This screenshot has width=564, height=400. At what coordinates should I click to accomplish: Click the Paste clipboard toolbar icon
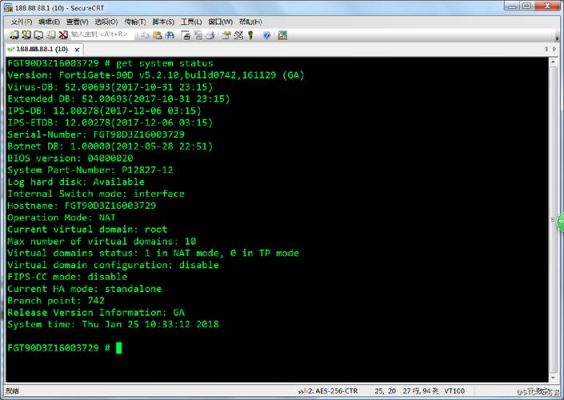[x=157, y=35]
